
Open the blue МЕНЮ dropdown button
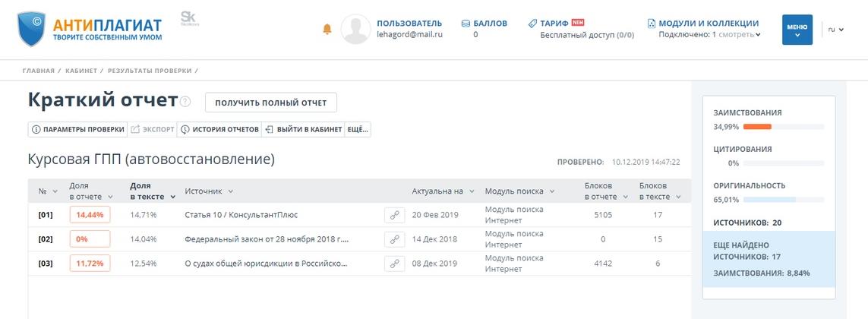[x=797, y=30]
